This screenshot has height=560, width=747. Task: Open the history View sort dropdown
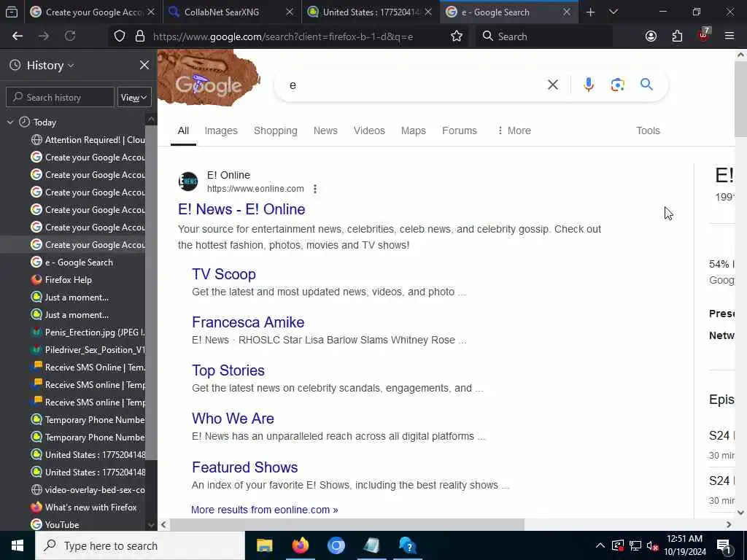coord(134,98)
